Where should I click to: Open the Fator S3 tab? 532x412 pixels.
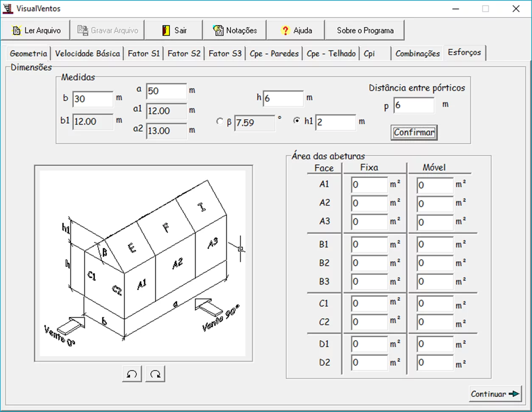coord(225,54)
